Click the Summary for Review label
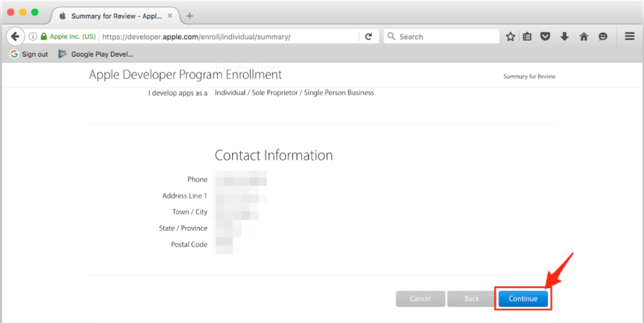This screenshot has height=323, width=644. coord(529,77)
